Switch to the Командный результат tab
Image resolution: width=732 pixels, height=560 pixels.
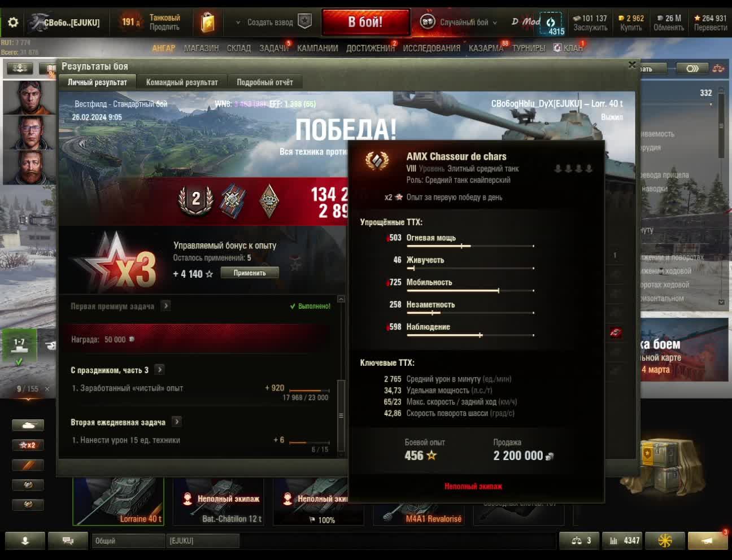(x=182, y=82)
